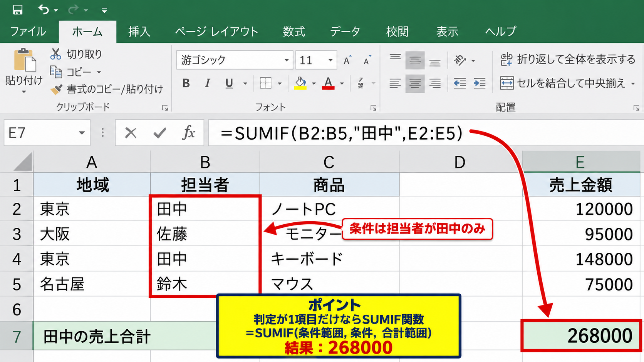Screen dimensions: 644x362
Task: Expand the merge cells dropdown arrow
Action: click(633, 83)
